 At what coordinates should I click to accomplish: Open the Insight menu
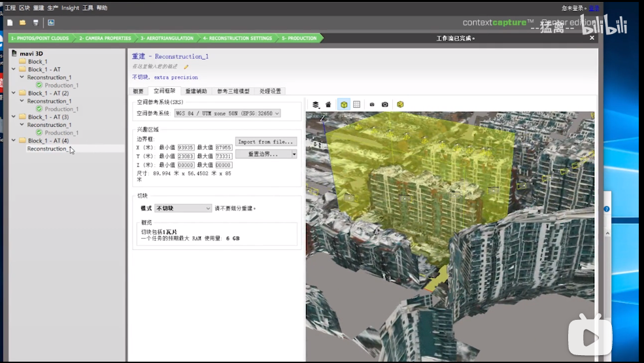[x=70, y=8]
